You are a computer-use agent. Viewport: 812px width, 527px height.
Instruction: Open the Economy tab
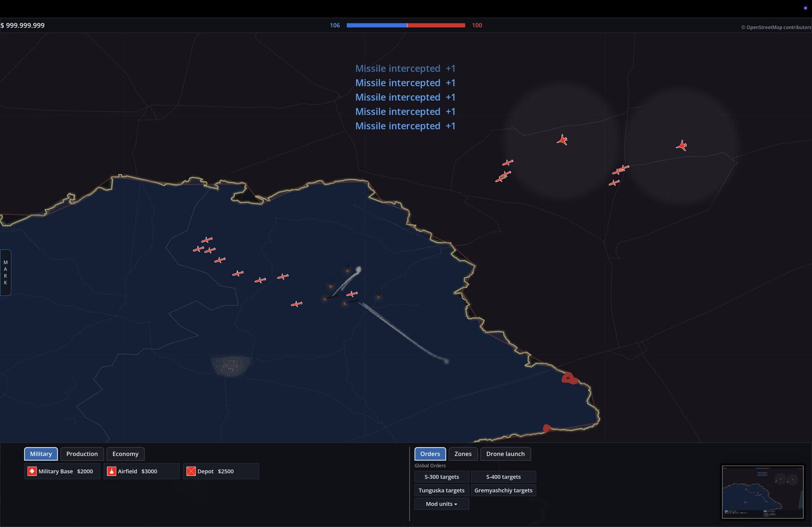125,454
